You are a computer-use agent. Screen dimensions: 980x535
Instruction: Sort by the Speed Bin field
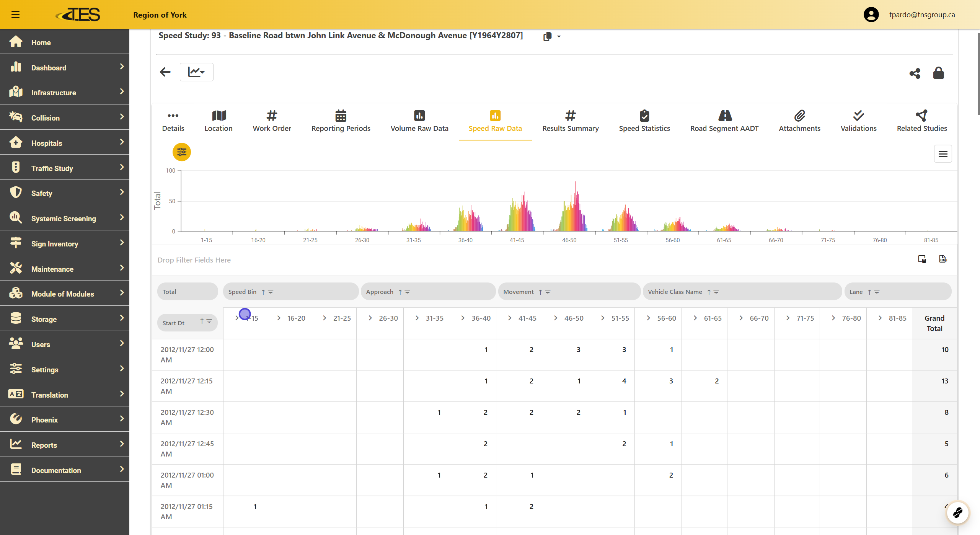click(263, 292)
